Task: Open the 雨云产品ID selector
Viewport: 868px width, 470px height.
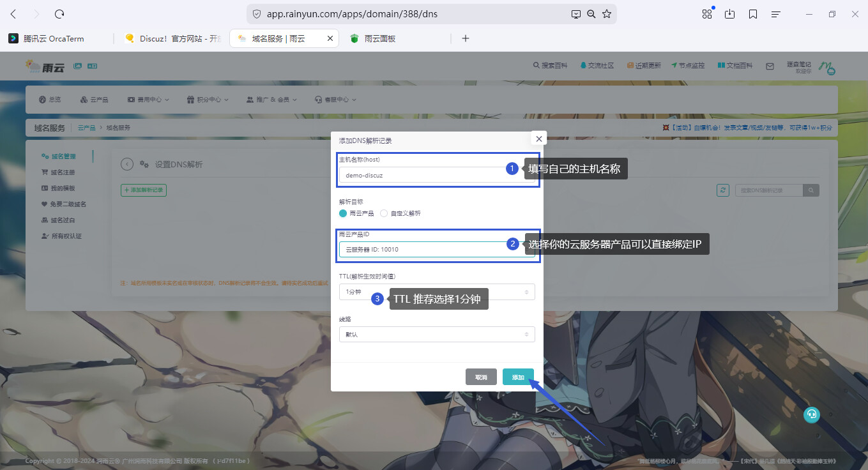Action: pyautogui.click(x=437, y=250)
